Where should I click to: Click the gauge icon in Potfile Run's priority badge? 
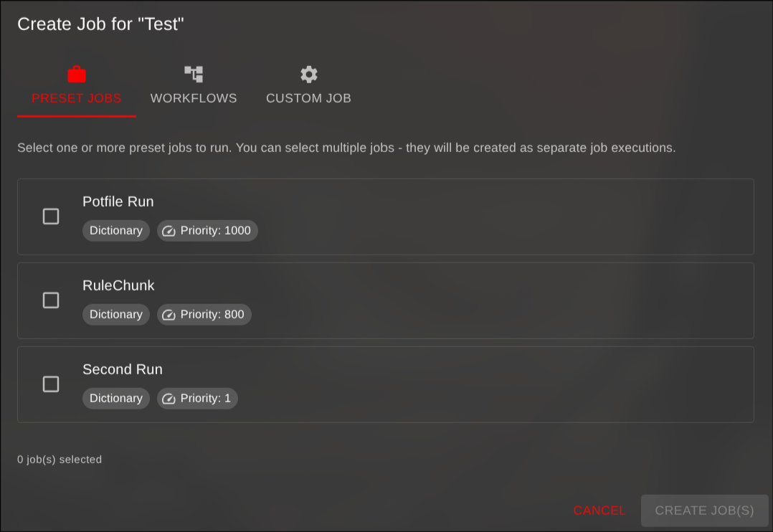(169, 230)
